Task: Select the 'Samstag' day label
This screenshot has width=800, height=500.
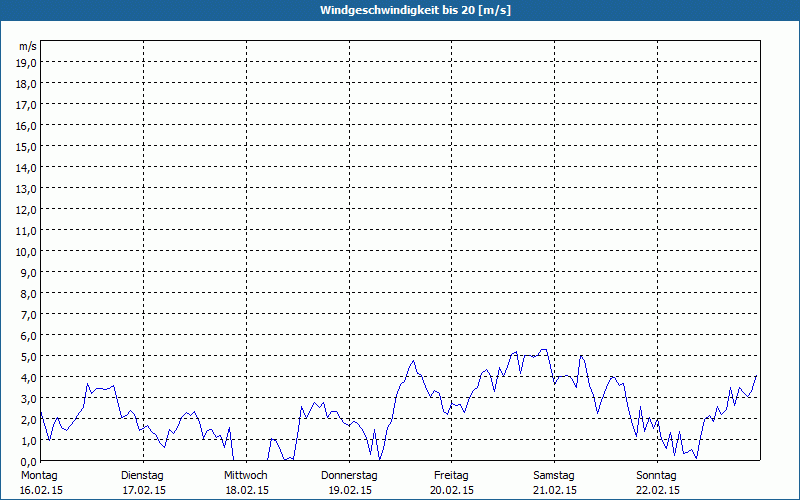Action: click(x=554, y=476)
